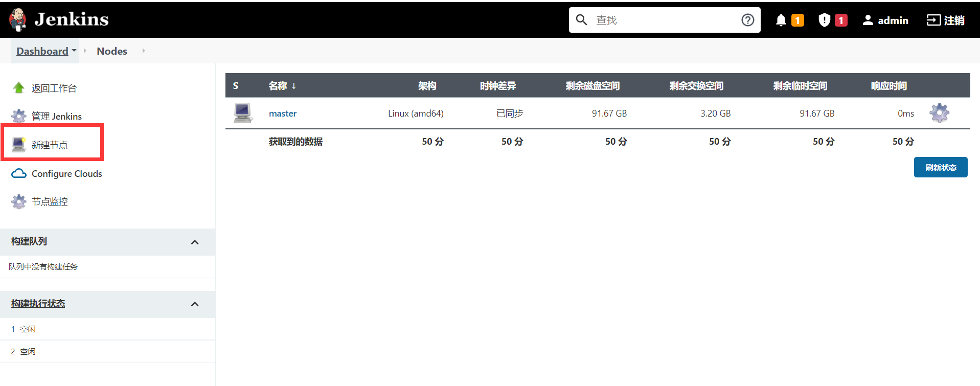The height and width of the screenshot is (386, 980).
Task: Collapse the 构建队列 panel chevron
Action: pyautogui.click(x=195, y=242)
